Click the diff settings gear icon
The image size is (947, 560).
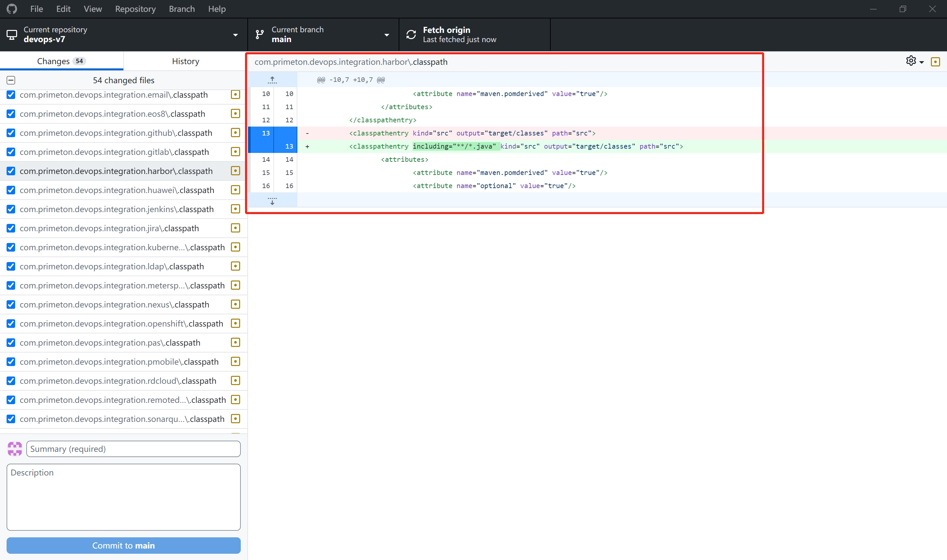911,61
